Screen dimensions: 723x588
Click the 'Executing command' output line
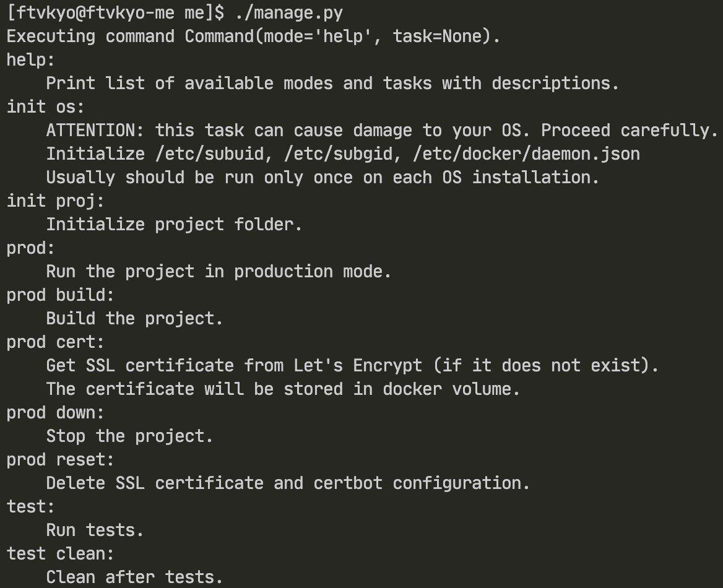(253, 37)
